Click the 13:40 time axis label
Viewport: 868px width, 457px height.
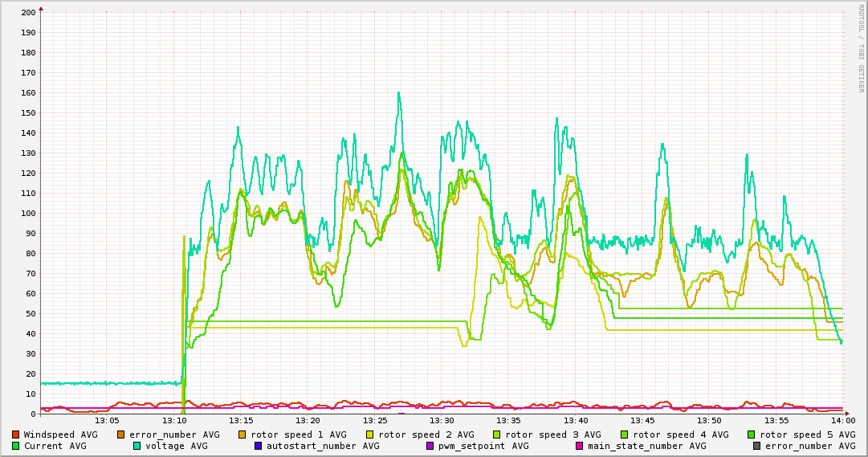pyautogui.click(x=576, y=421)
